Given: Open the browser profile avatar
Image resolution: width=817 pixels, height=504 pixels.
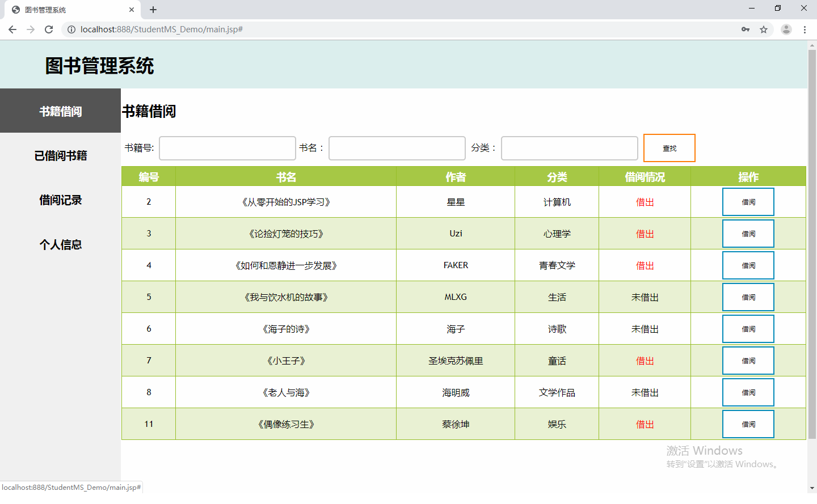Looking at the screenshot, I should click(786, 29).
